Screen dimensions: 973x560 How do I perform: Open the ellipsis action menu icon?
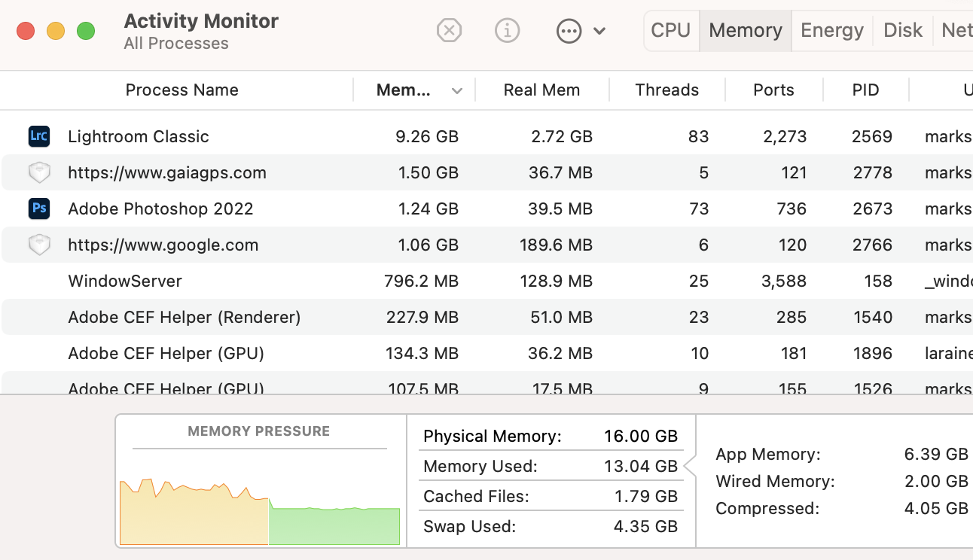point(569,31)
